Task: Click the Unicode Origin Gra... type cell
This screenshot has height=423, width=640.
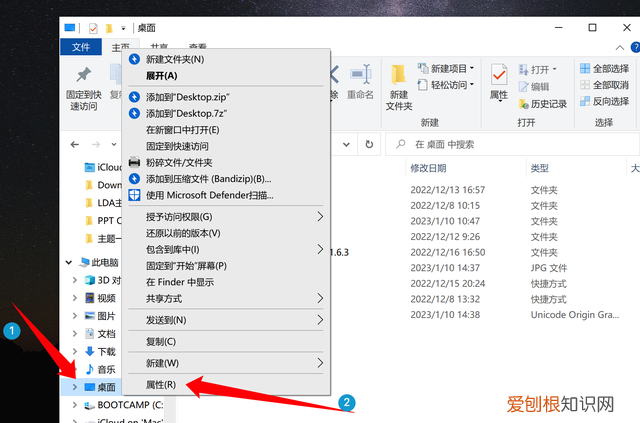Action: pos(575,315)
